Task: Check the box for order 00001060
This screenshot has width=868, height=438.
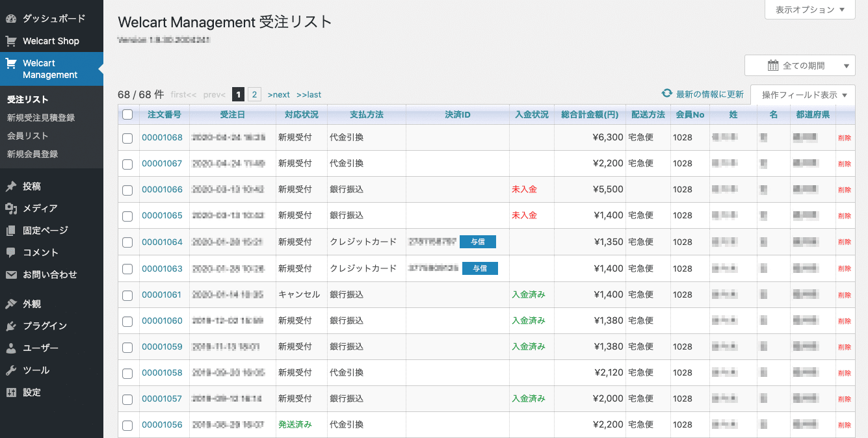Action: click(127, 321)
